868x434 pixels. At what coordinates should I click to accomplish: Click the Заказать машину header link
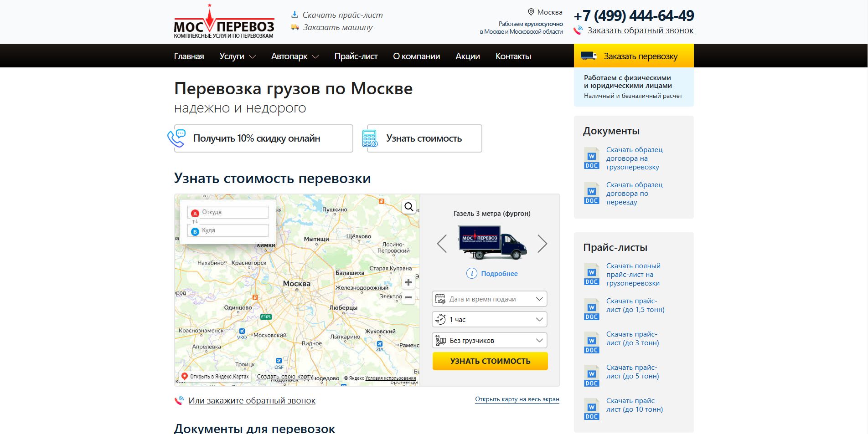pyautogui.click(x=338, y=27)
